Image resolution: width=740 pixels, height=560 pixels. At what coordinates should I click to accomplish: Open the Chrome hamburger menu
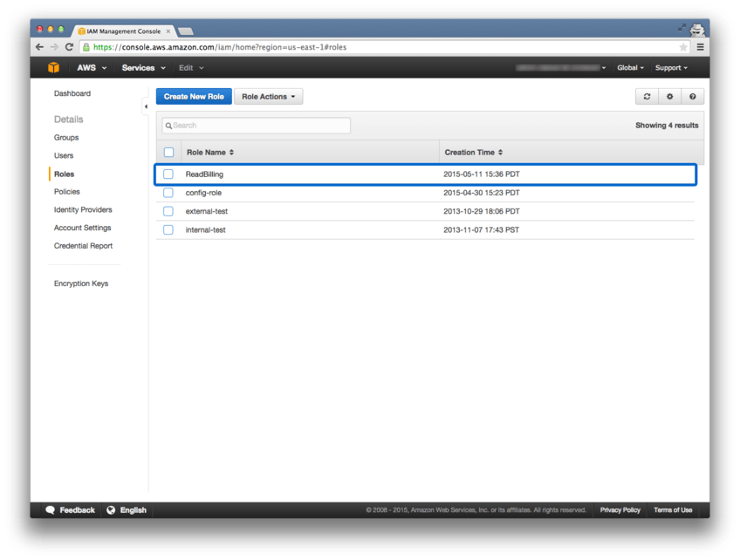click(701, 47)
